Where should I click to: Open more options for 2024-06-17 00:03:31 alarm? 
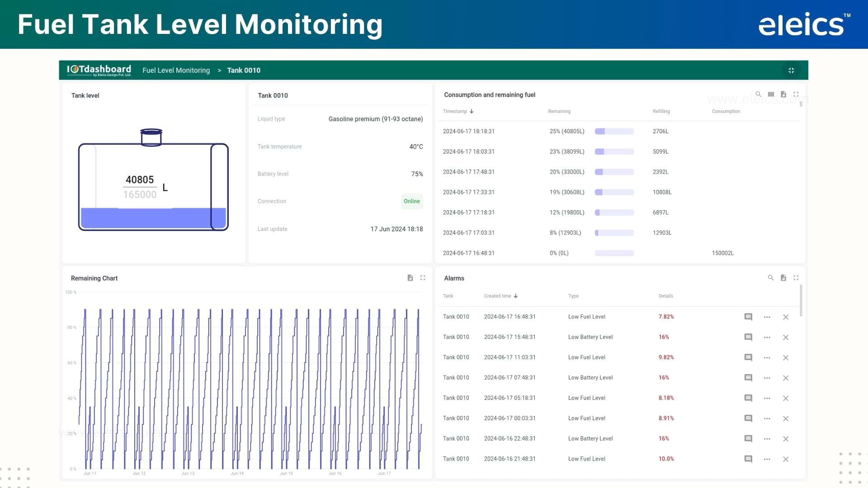pos(767,419)
